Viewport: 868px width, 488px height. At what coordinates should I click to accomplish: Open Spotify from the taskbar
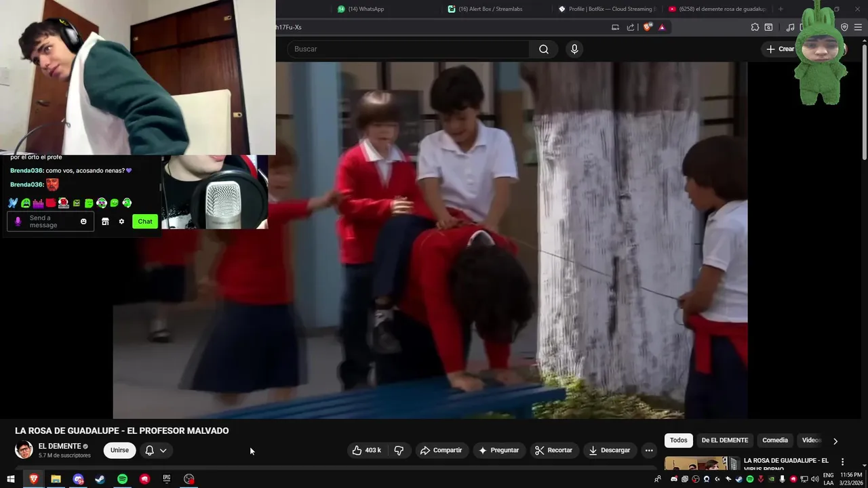122,479
